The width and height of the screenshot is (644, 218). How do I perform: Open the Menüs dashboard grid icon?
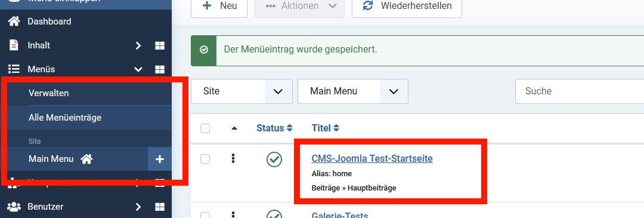click(x=160, y=69)
